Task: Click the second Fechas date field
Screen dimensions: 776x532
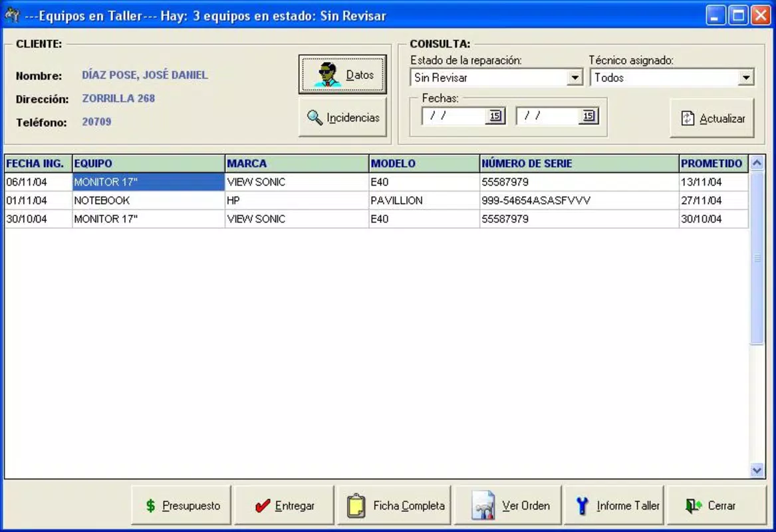Action: [x=547, y=116]
